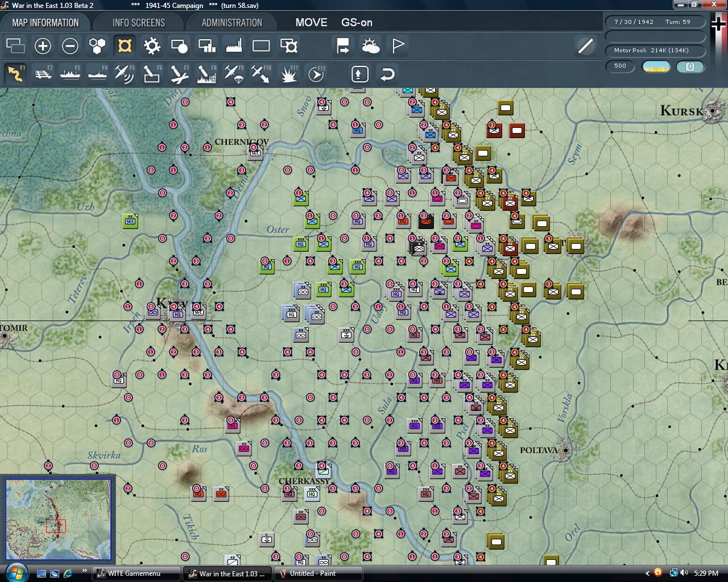
Task: Click the undo move curved arrow
Action: pos(387,74)
